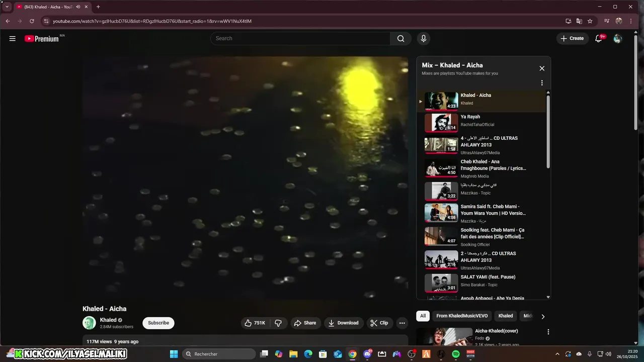The height and width of the screenshot is (362, 644).
Task: Close the Mix playlist panel
Action: (542, 68)
